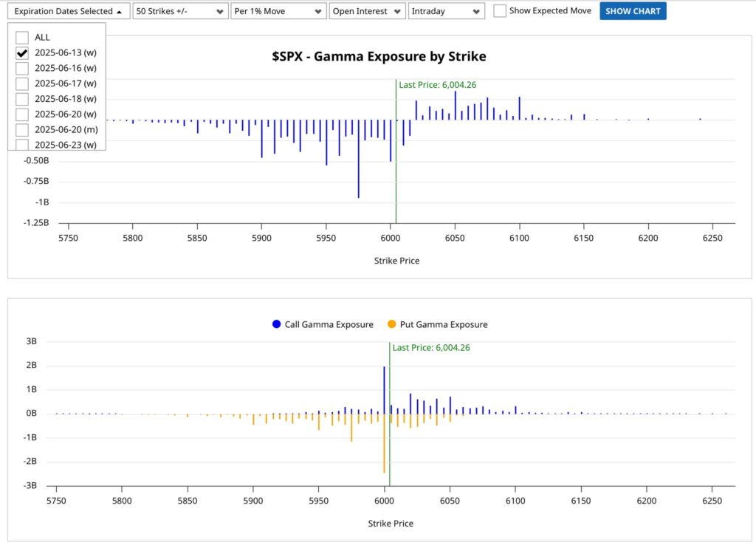Open the Open Interest dropdown
The height and width of the screenshot is (548, 756).
point(368,12)
